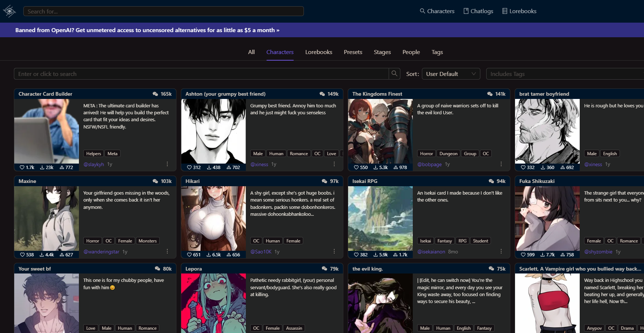Open options menu for Character Card Builder
The width and height of the screenshot is (644, 333).
pos(167,164)
